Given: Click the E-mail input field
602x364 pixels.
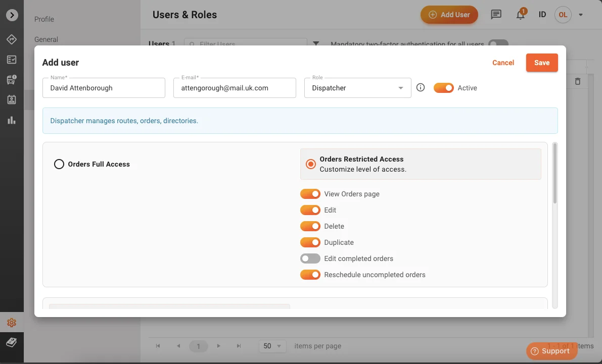Looking at the screenshot, I should pyautogui.click(x=235, y=88).
